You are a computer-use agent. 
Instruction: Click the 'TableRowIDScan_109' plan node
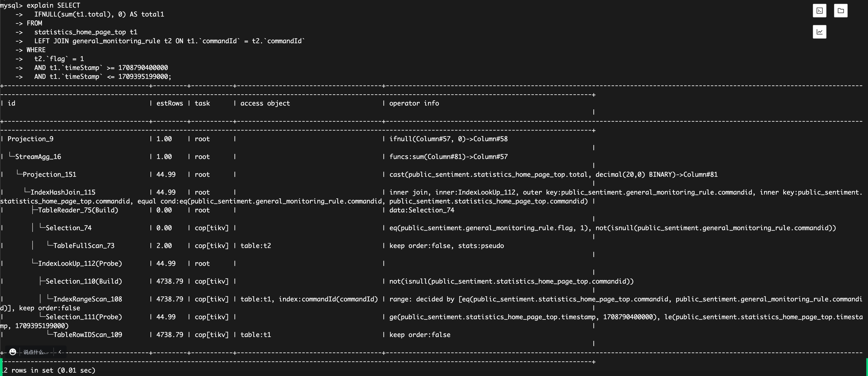(x=88, y=335)
